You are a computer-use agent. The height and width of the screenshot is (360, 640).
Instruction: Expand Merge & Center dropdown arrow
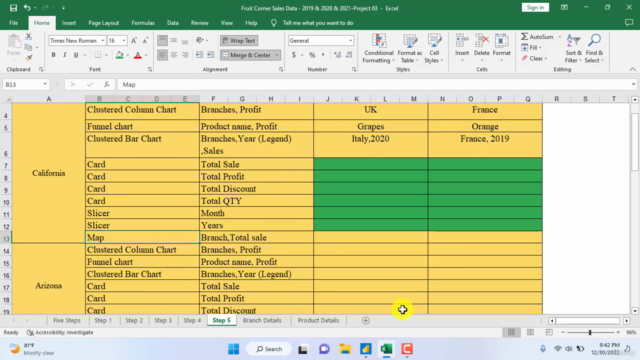click(x=277, y=55)
